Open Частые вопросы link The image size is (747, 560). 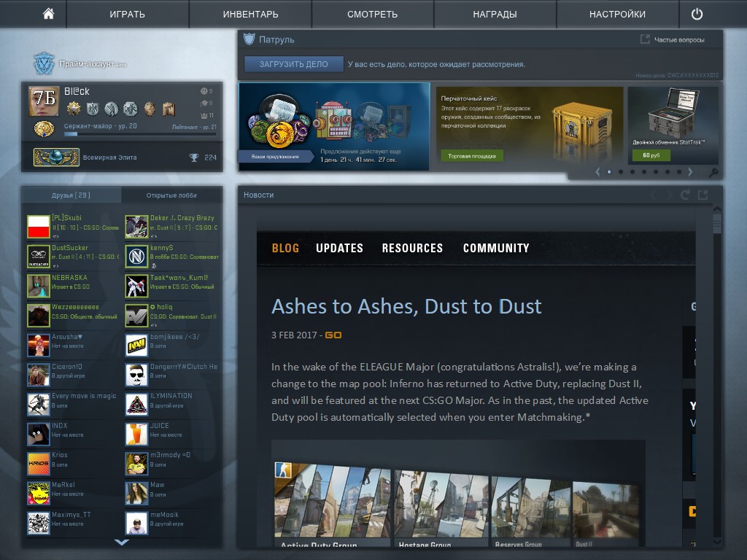679,40
